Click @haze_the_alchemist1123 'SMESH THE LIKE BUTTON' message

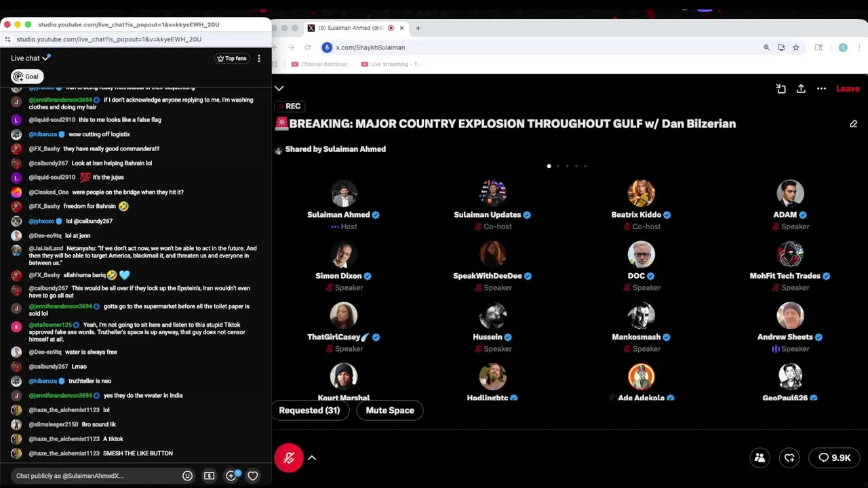100,453
